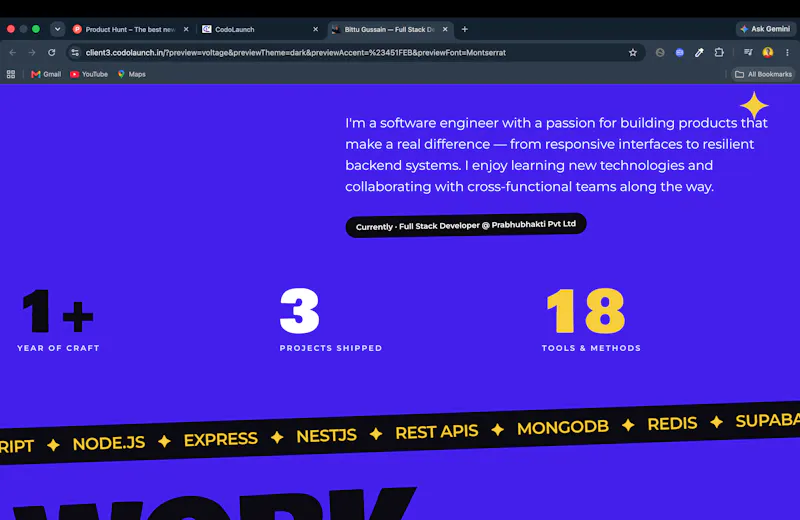Open a new browser tab
This screenshot has height=520, width=800.
click(x=464, y=30)
